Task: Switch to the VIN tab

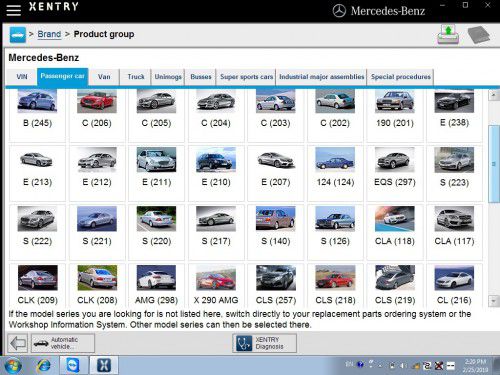Action: (x=22, y=77)
